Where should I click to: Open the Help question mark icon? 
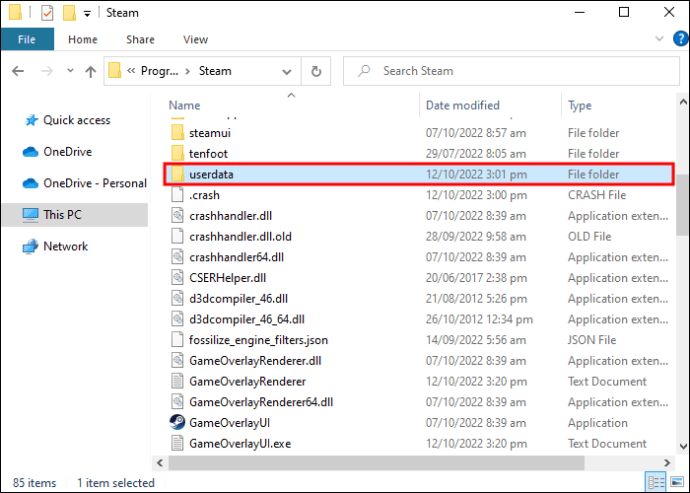680,39
